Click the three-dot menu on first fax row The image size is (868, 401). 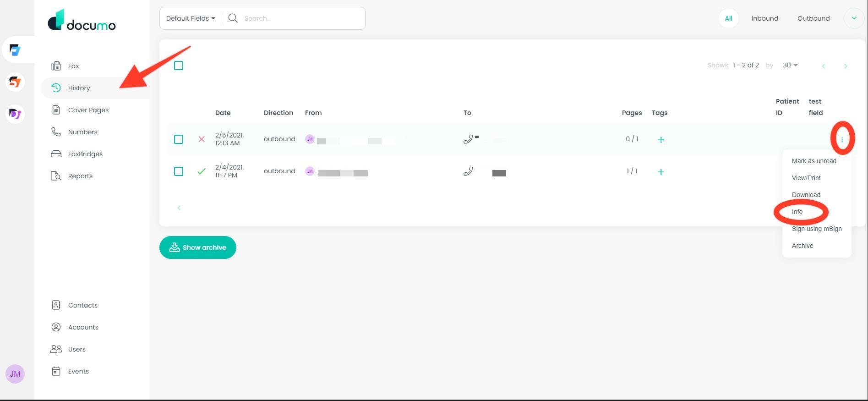842,139
